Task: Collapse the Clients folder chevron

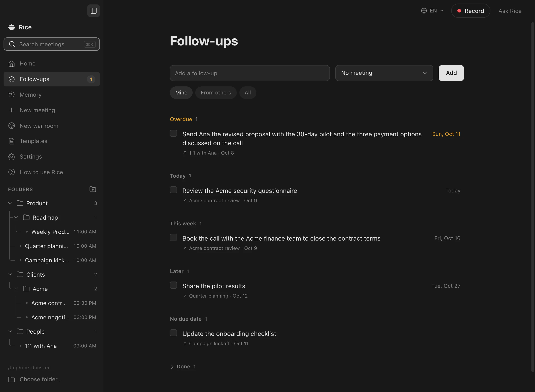Action: (x=10, y=274)
